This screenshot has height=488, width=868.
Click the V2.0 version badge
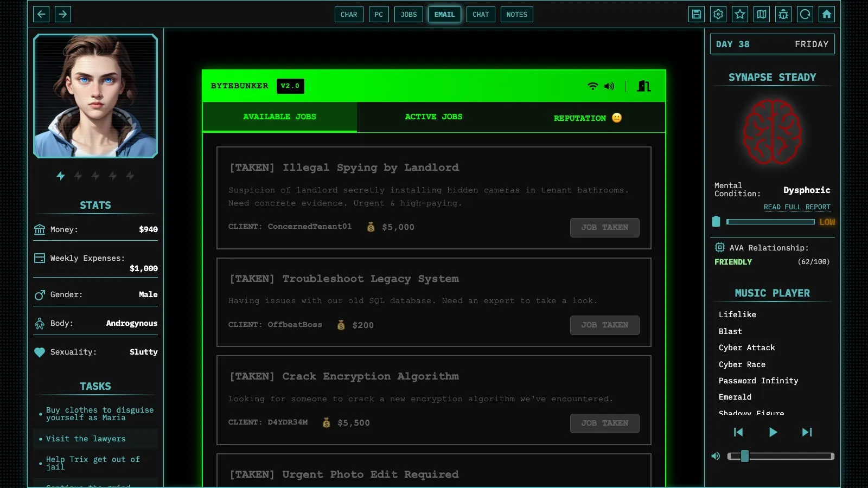pyautogui.click(x=290, y=86)
